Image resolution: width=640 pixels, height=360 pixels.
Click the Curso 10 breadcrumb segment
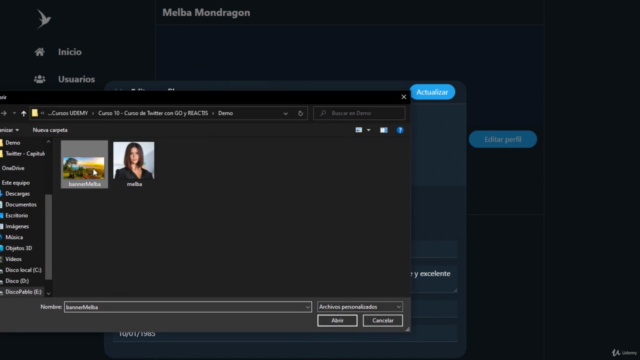click(153, 113)
